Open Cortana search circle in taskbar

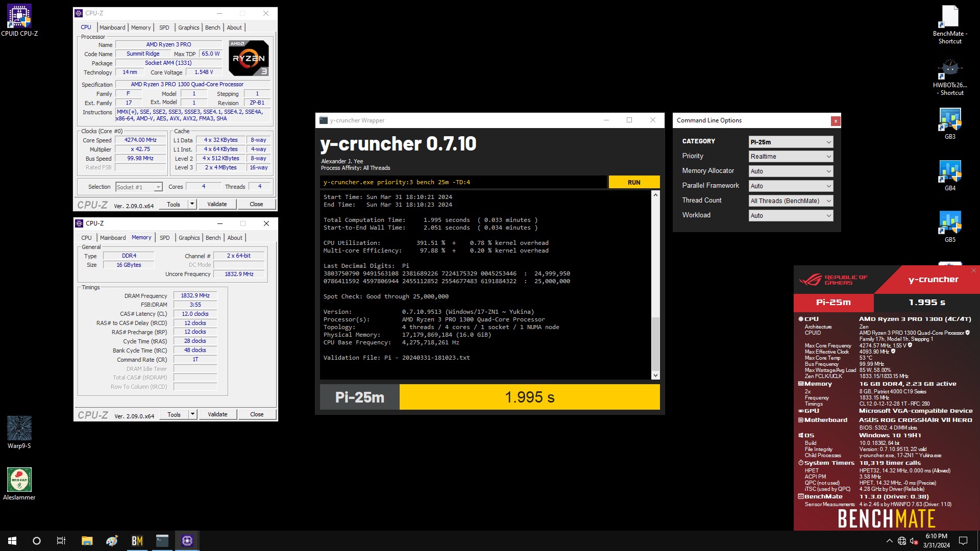pyautogui.click(x=37, y=541)
